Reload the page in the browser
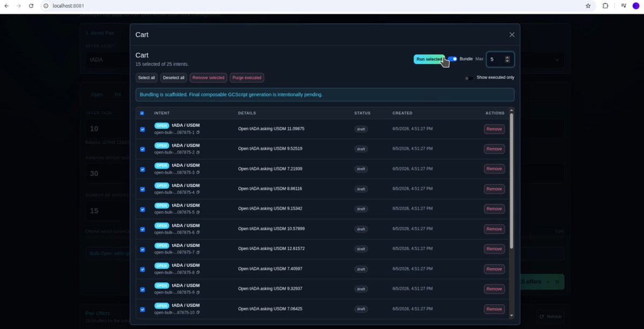Image resolution: width=644 pixels, height=329 pixels. click(x=31, y=6)
